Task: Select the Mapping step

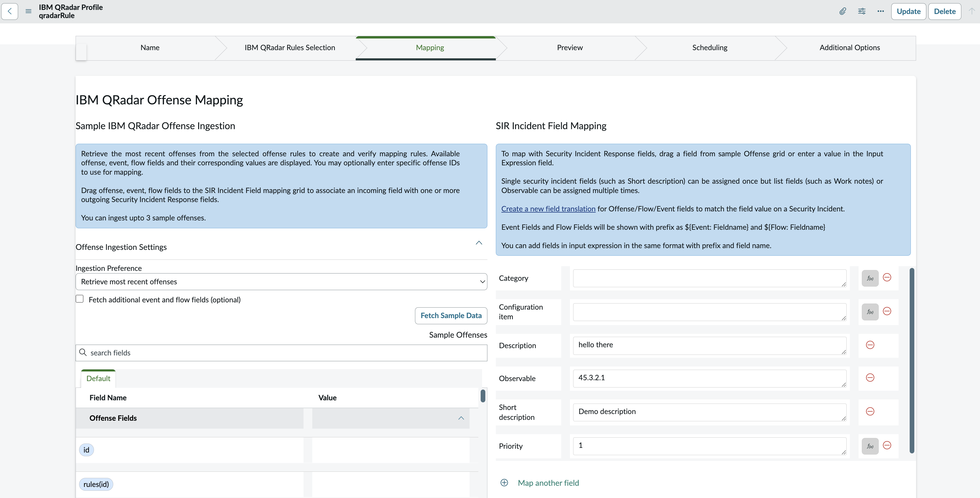Action: (x=430, y=48)
